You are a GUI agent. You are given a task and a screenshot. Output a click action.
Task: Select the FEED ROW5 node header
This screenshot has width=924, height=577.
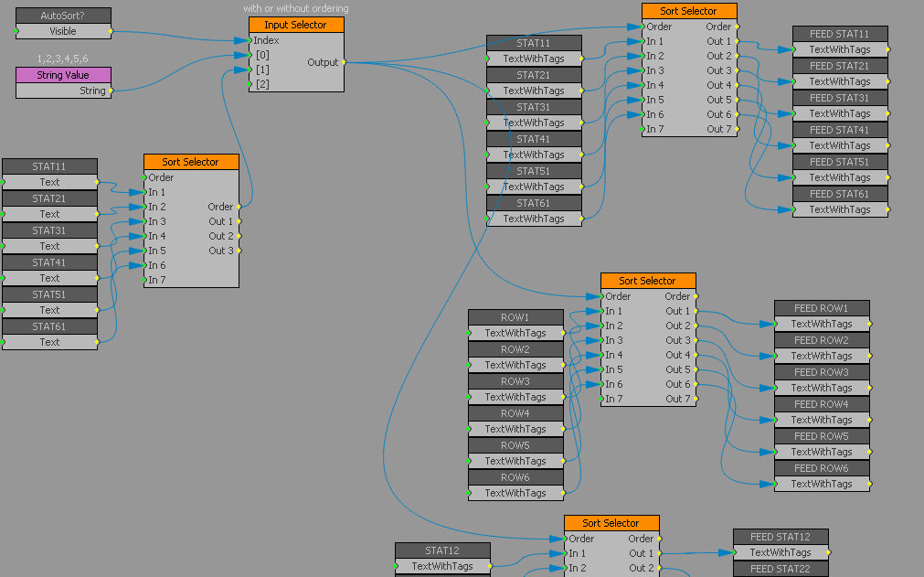(x=822, y=436)
